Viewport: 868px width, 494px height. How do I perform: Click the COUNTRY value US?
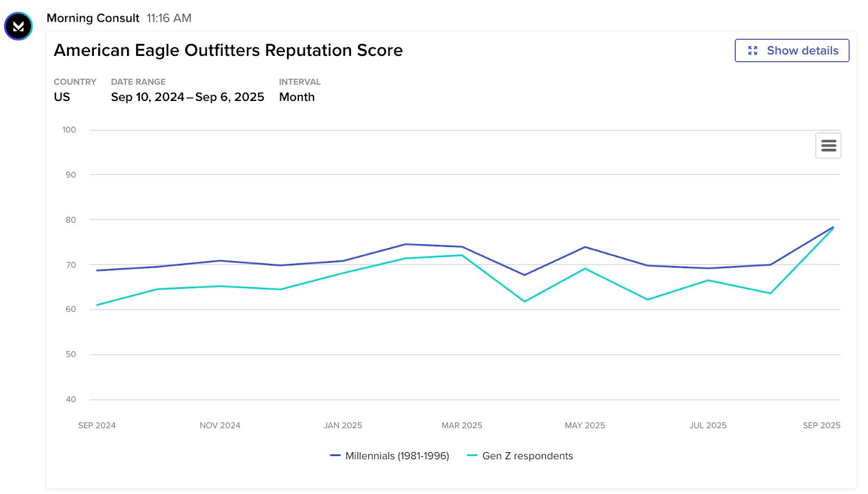(x=62, y=97)
